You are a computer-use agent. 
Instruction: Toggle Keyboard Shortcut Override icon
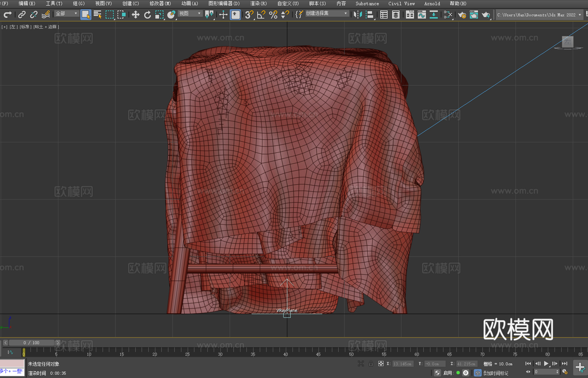coord(235,14)
